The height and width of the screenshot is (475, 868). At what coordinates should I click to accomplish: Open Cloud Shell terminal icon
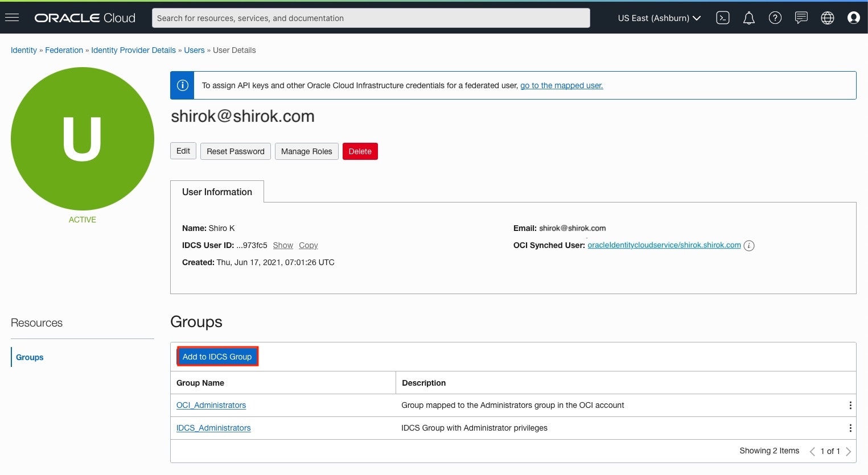pos(723,18)
